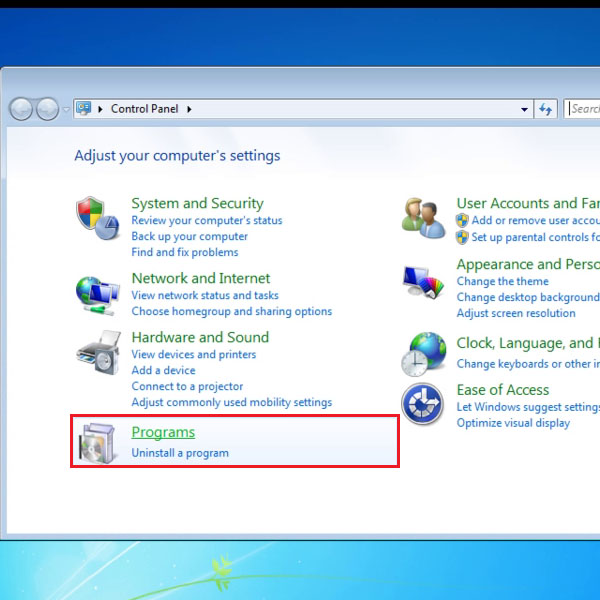Click the Refresh button beside address bar
Viewport: 600px width, 600px height.
[546, 109]
